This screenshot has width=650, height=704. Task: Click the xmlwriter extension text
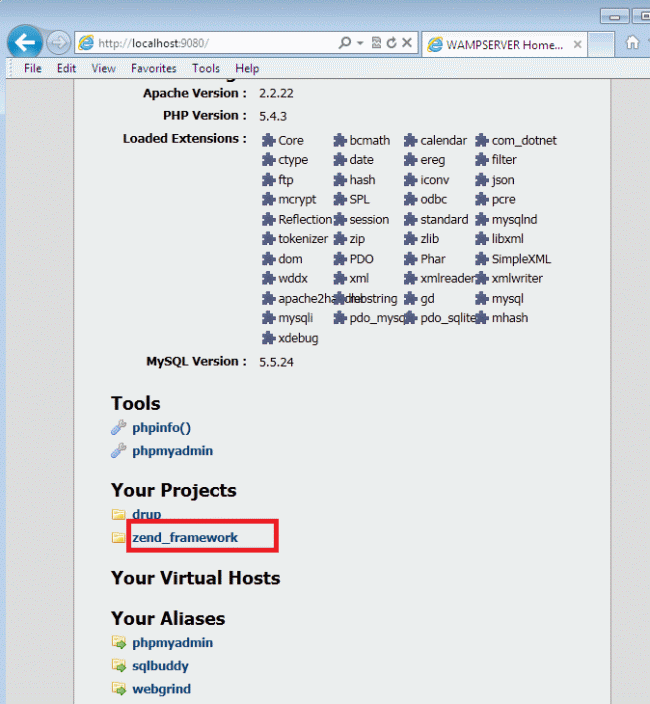point(517,278)
